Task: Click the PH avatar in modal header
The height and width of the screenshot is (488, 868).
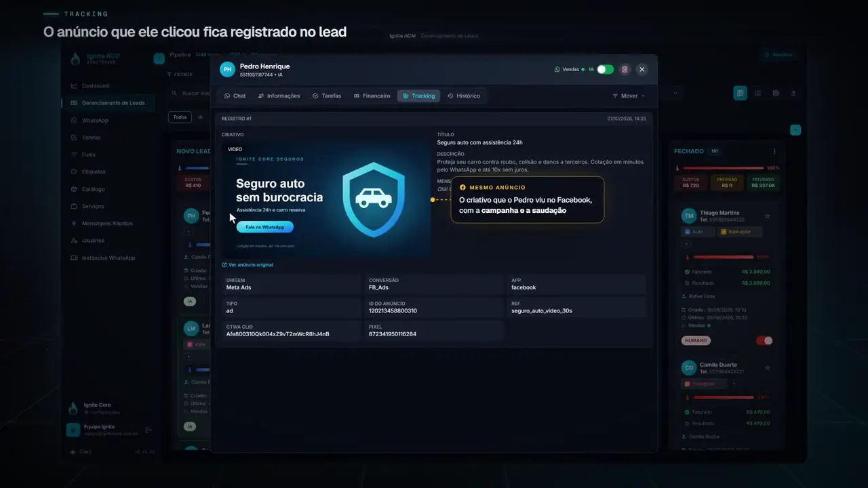Action: pyautogui.click(x=228, y=69)
